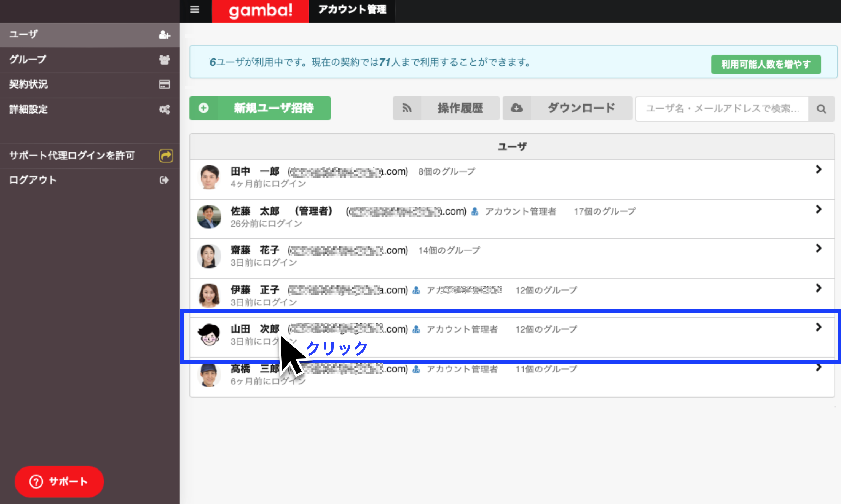This screenshot has width=842, height=504.
Task: Expand chevron on 齋藤 花子 row
Action: coord(819,248)
